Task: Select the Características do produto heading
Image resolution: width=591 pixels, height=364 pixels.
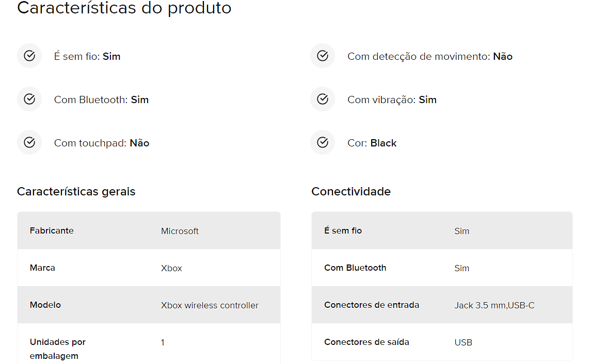Action: pyautogui.click(x=124, y=8)
